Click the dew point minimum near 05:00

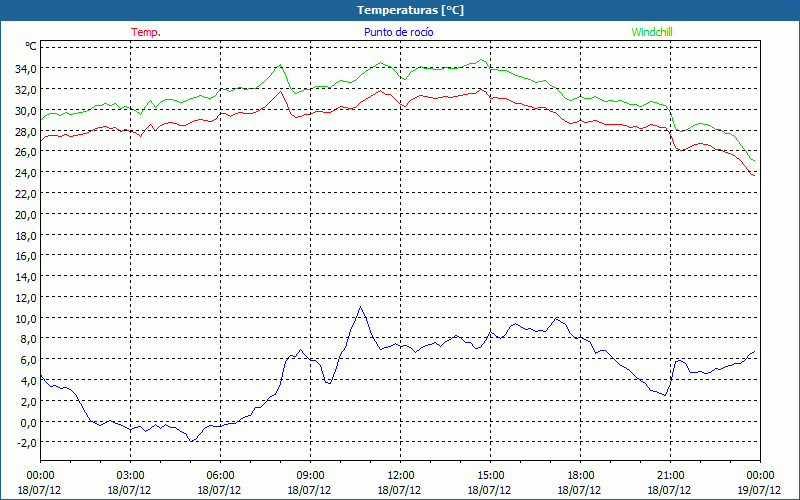pyautogui.click(x=191, y=441)
